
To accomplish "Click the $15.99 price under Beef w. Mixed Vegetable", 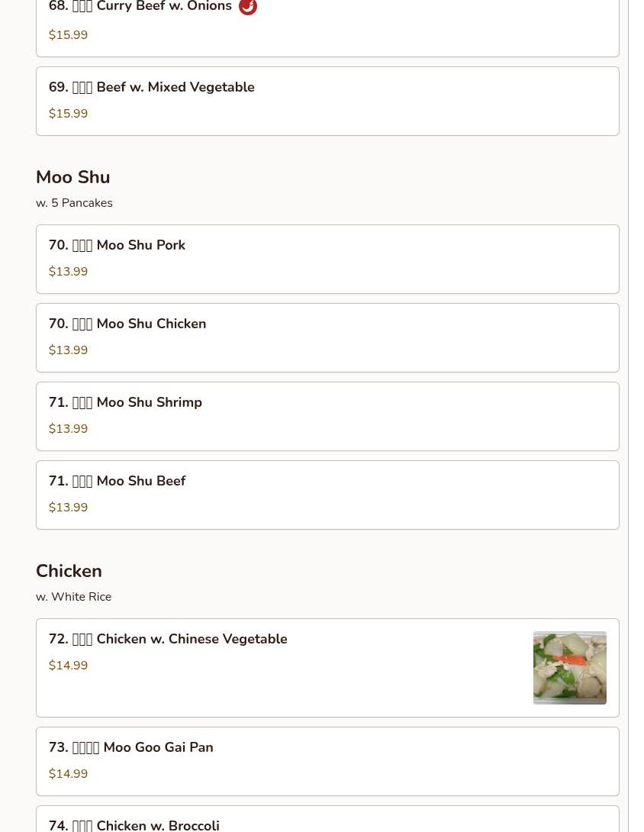I will [68, 114].
